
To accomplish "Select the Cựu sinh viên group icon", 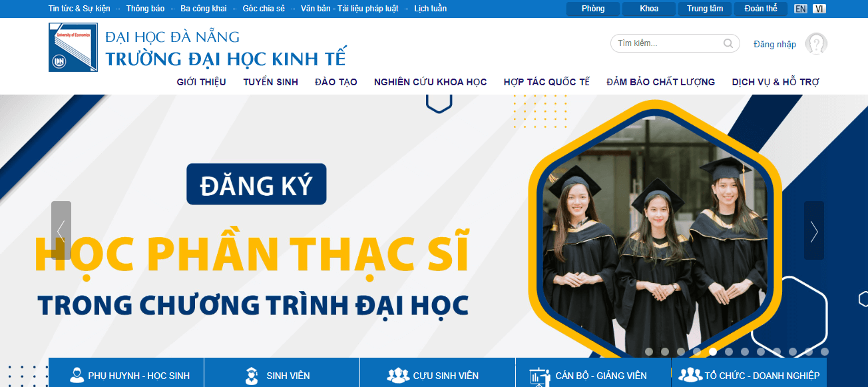I will coord(398,375).
